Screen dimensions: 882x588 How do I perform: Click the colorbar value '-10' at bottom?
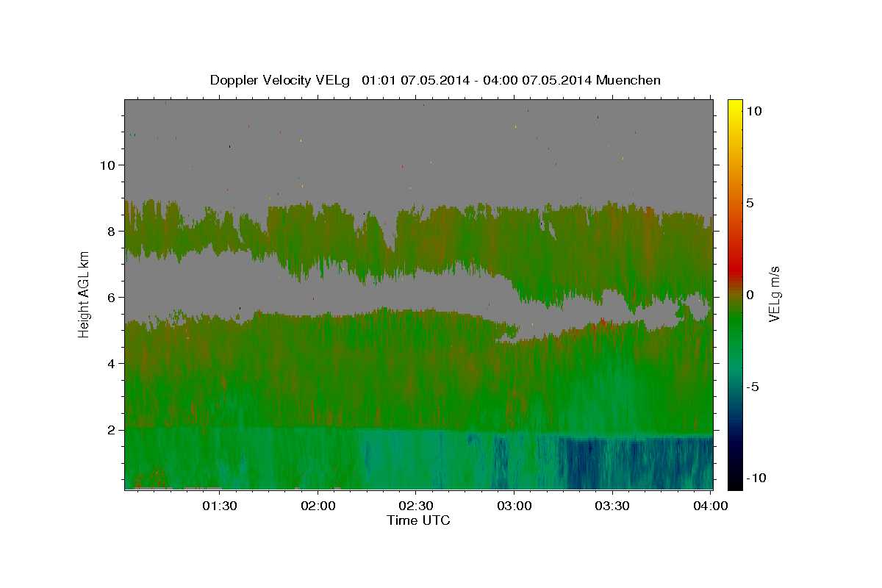pos(758,478)
